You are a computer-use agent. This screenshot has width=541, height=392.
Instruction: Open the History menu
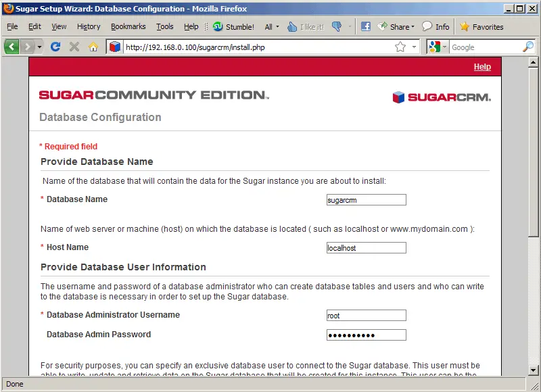tap(89, 26)
